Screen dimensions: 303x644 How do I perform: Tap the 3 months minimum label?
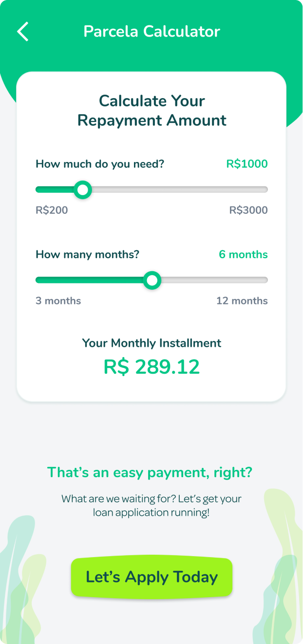[x=58, y=301]
